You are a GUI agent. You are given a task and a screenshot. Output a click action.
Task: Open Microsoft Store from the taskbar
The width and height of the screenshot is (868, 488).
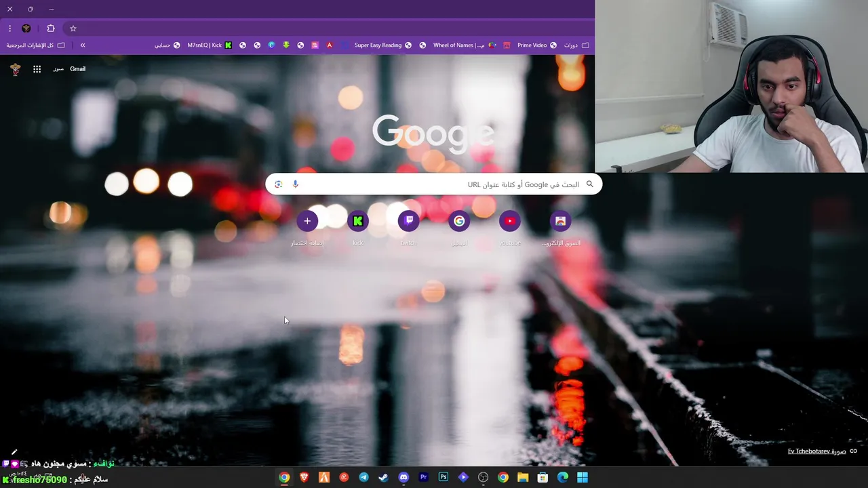point(542,477)
